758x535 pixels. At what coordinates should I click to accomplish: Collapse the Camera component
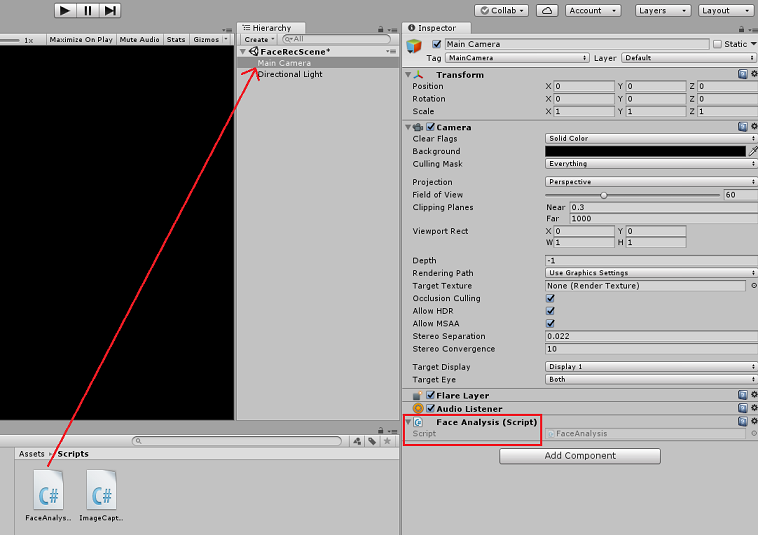(x=408, y=128)
